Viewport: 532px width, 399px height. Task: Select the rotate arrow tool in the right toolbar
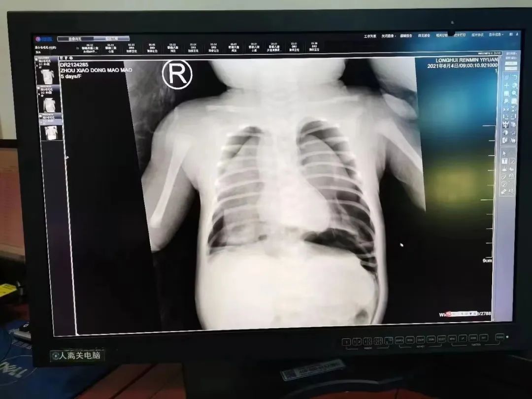click(515, 77)
